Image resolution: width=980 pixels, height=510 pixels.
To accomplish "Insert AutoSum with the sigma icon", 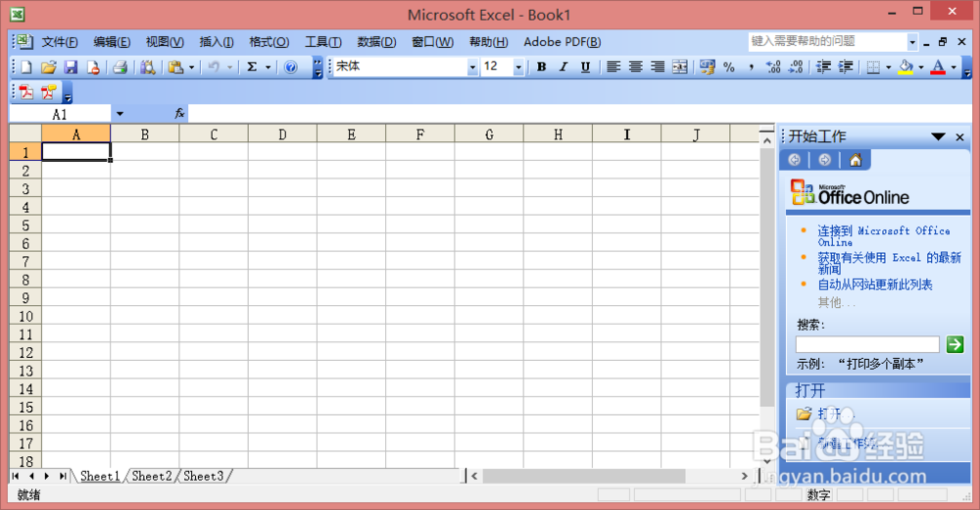I will coord(252,67).
